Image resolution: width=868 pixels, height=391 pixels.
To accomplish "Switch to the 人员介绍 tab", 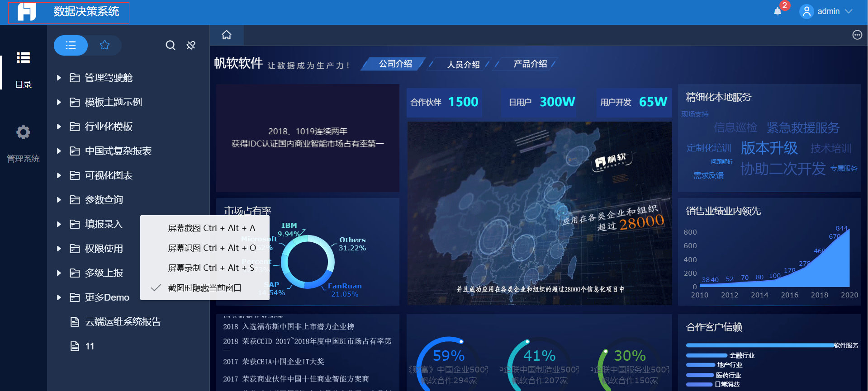I will (x=463, y=65).
